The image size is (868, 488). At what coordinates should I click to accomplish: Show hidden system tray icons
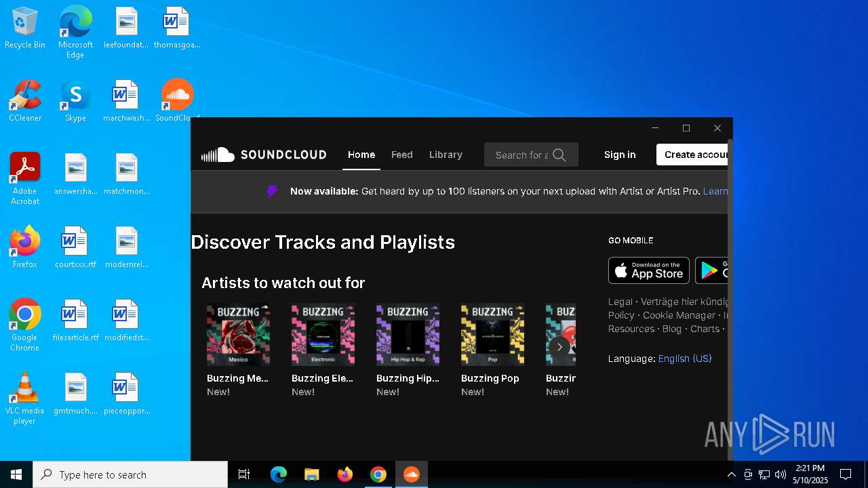[x=731, y=474]
